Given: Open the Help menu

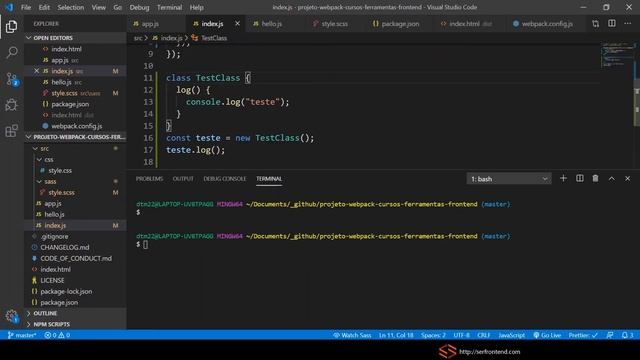Looking at the screenshot, I should pyautogui.click(x=196, y=7).
